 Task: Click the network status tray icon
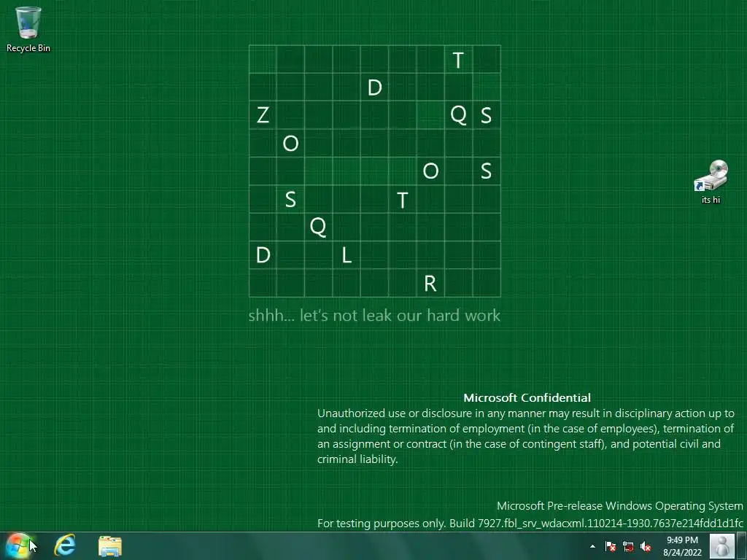(628, 546)
